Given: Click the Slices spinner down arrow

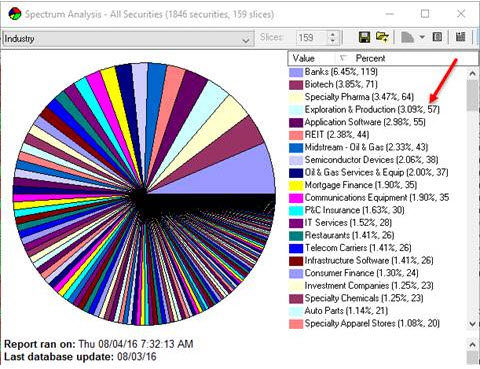Looking at the screenshot, I should [332, 41].
